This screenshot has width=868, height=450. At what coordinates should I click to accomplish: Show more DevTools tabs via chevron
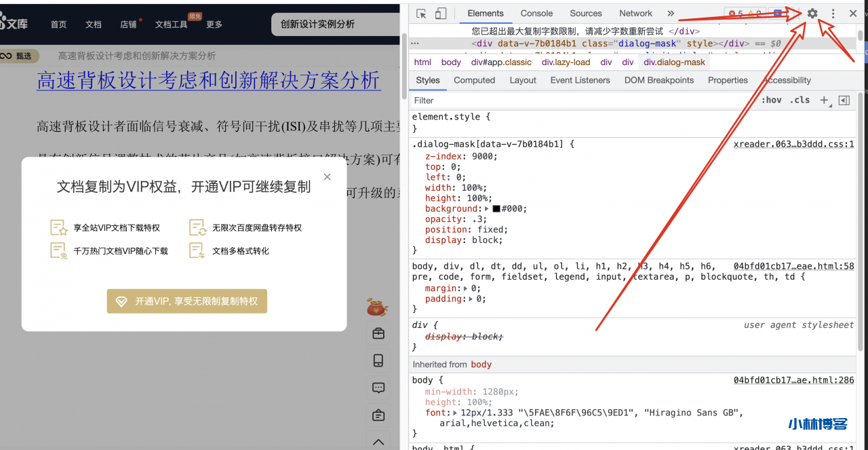click(671, 14)
